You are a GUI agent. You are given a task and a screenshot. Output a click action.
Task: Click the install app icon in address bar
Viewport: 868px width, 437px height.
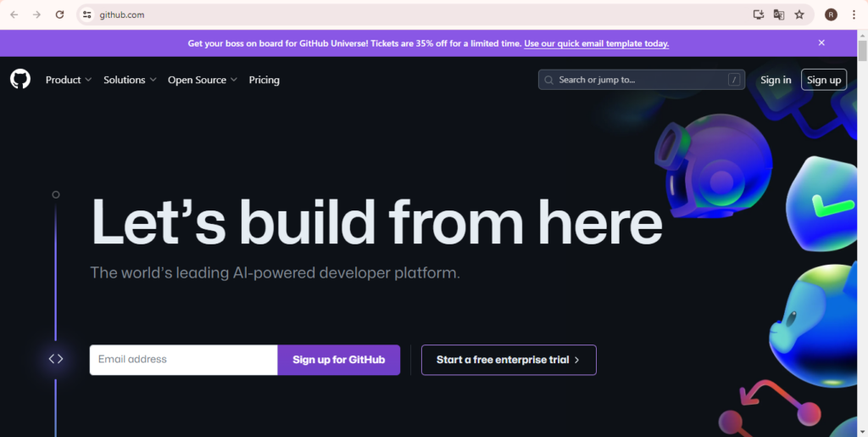(759, 15)
